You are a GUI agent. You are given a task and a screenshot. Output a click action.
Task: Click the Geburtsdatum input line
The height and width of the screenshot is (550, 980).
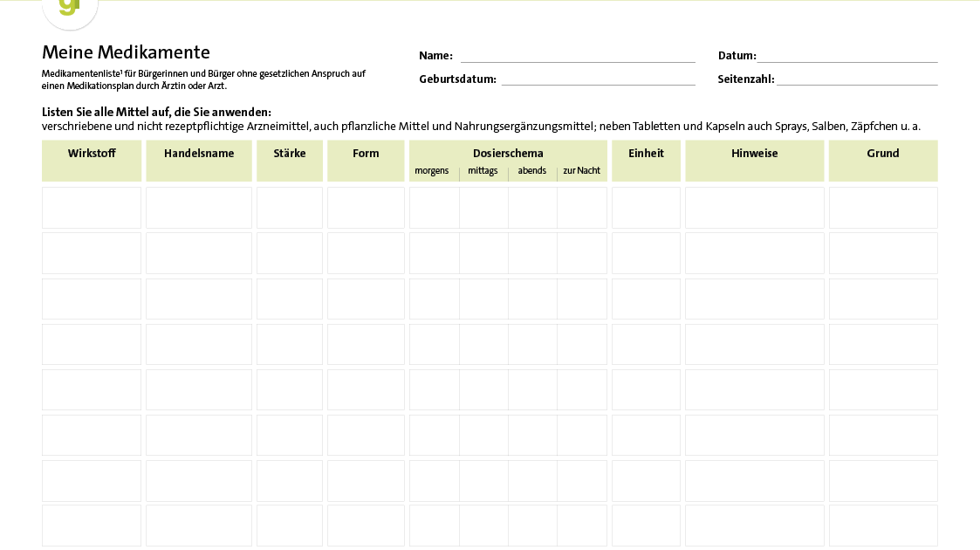click(x=598, y=79)
